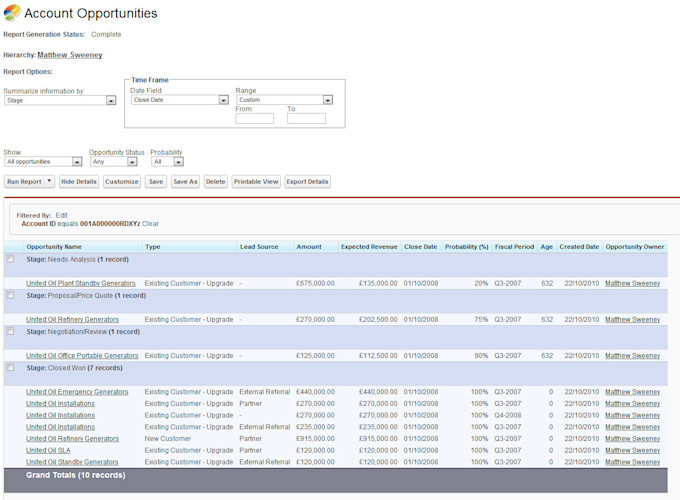Open the Opportunity Status dropdown
The width and height of the screenshot is (680, 500).
tap(114, 161)
